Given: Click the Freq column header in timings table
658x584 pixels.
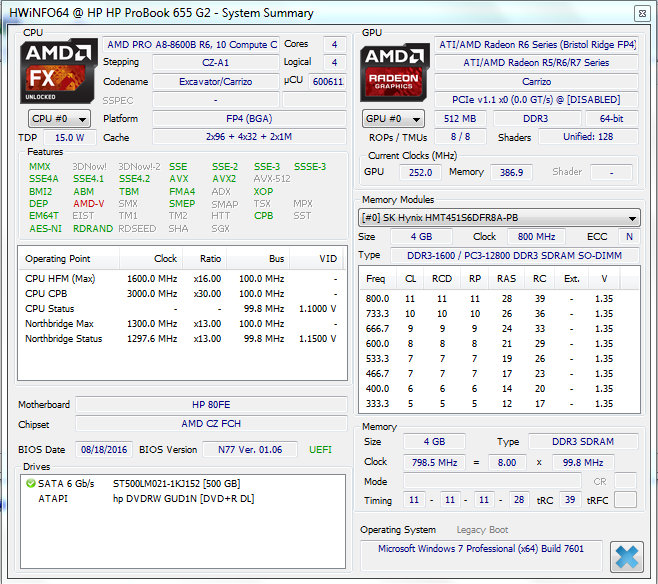Looking at the screenshot, I should click(x=377, y=279).
